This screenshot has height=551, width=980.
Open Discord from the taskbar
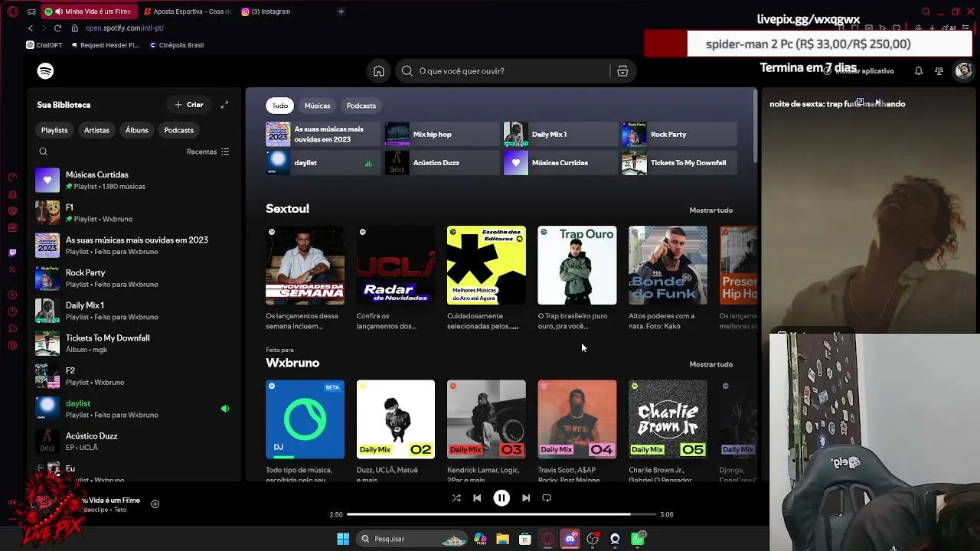pos(570,539)
